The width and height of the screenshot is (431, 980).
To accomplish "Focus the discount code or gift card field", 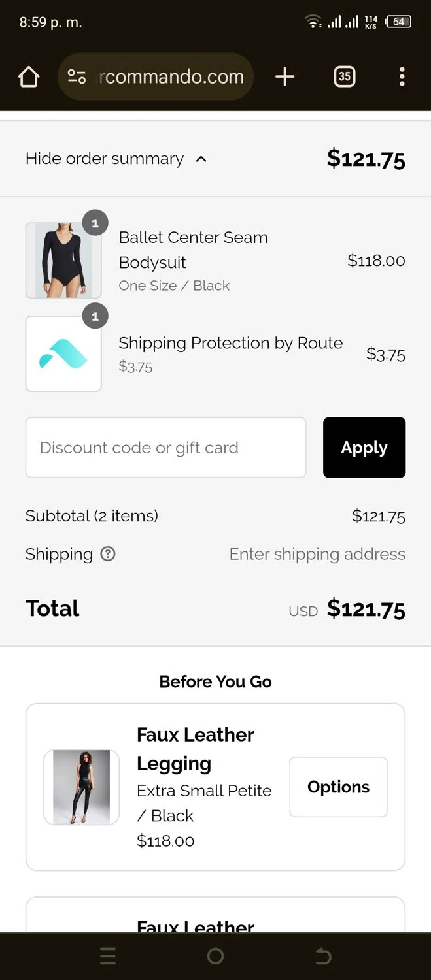I will pos(165,448).
